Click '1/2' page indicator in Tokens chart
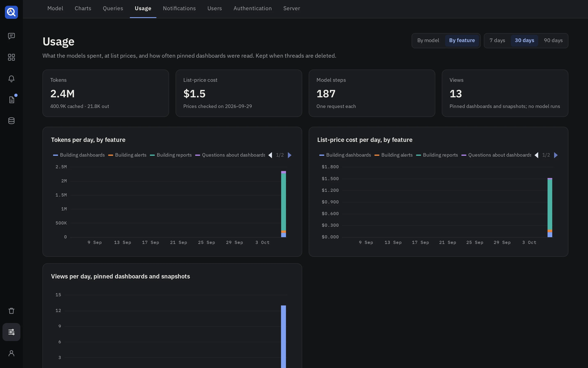The height and width of the screenshot is (368, 588). pyautogui.click(x=280, y=155)
